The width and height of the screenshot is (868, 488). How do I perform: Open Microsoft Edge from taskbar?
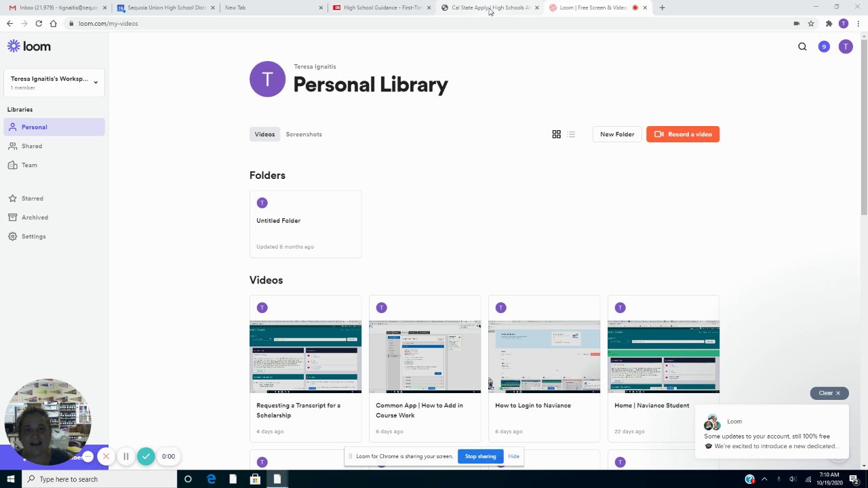click(211, 479)
